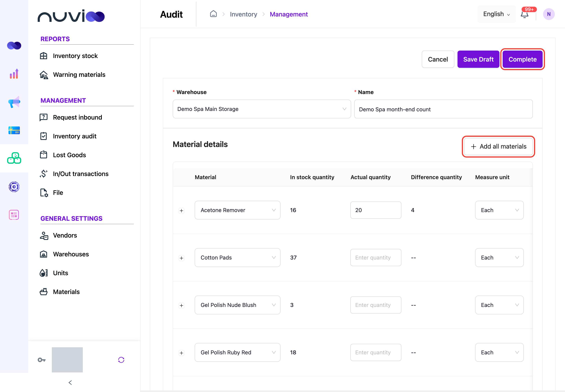This screenshot has height=392, width=565.
Task: Cancel the audit form
Action: tap(438, 59)
